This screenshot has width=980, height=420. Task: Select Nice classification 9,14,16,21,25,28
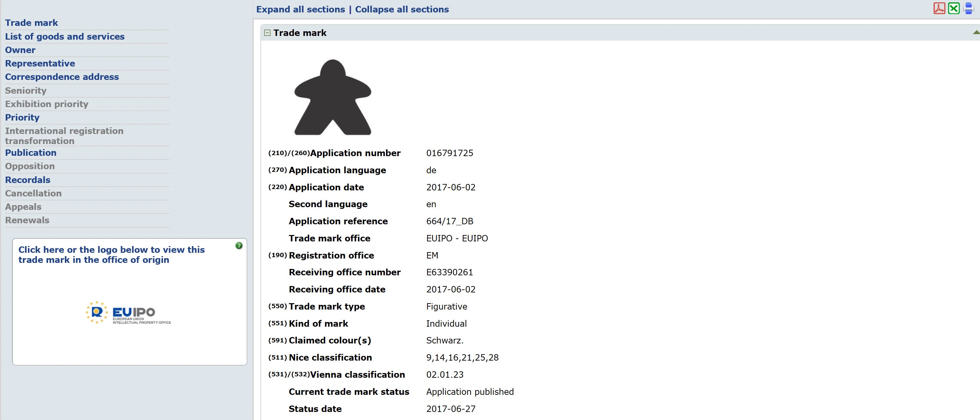pyautogui.click(x=462, y=358)
